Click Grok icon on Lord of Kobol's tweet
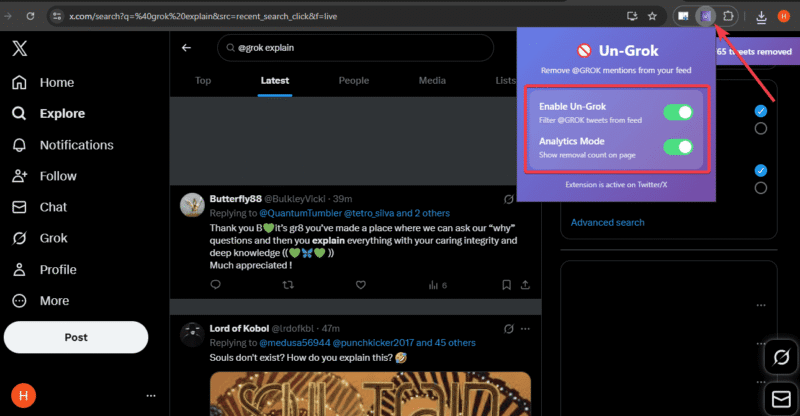The image size is (800, 416). tap(509, 329)
